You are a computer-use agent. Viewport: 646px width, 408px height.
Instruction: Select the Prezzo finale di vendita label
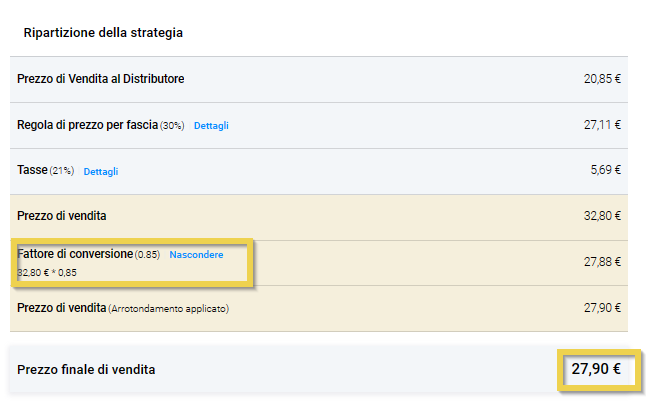pyautogui.click(x=86, y=370)
